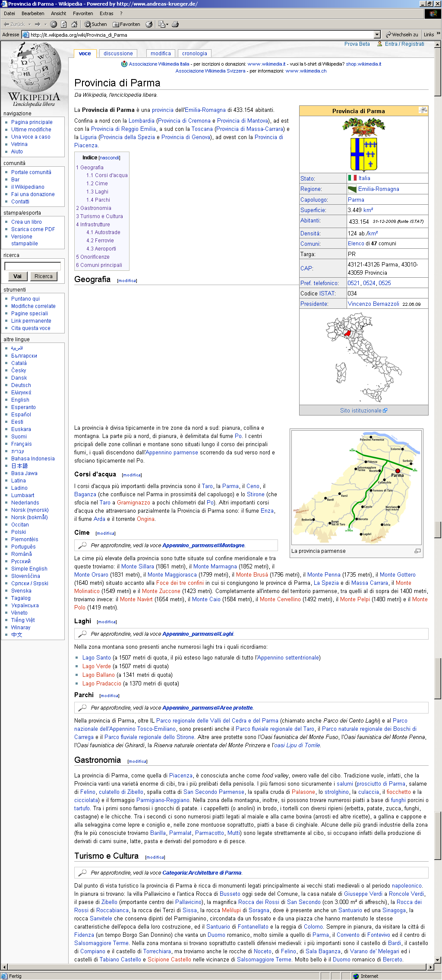Screen dimensions: 442x980
Task: Click the map thumbnail of la provincia parmense
Action: click(x=357, y=487)
